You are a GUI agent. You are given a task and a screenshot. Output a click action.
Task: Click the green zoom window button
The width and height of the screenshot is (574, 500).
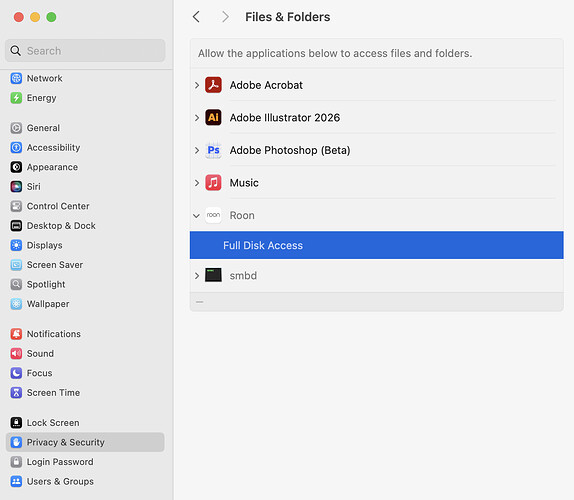pos(51,17)
